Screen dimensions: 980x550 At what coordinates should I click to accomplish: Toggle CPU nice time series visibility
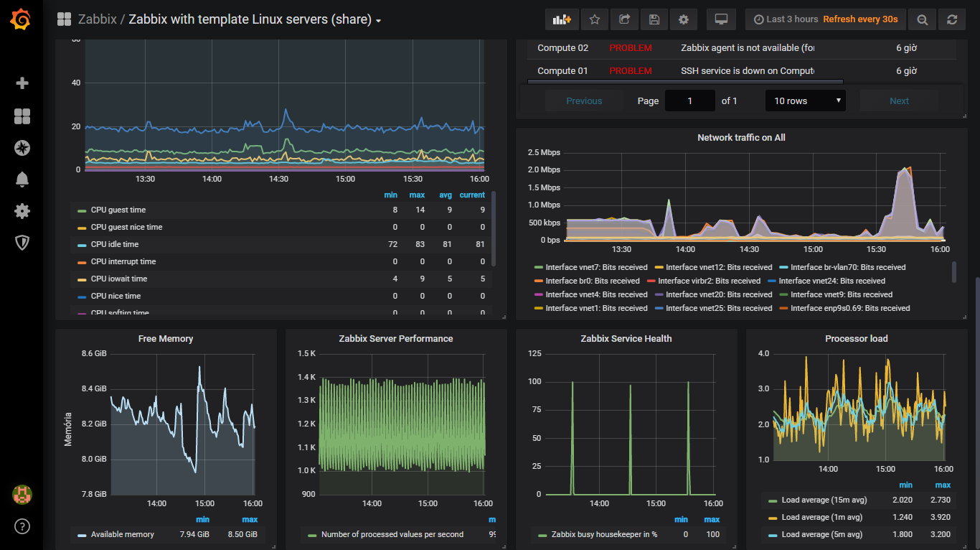pyautogui.click(x=116, y=296)
